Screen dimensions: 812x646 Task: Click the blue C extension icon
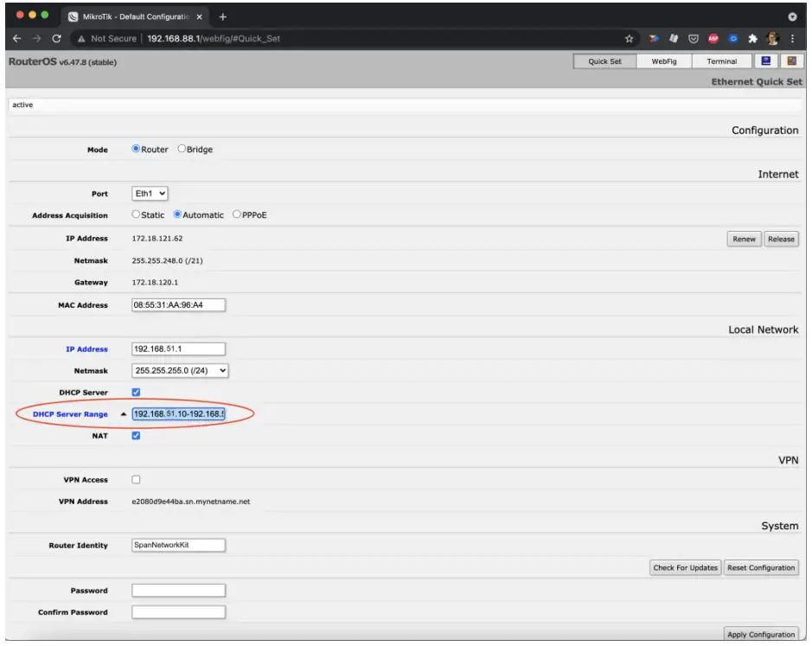pyautogui.click(x=733, y=39)
